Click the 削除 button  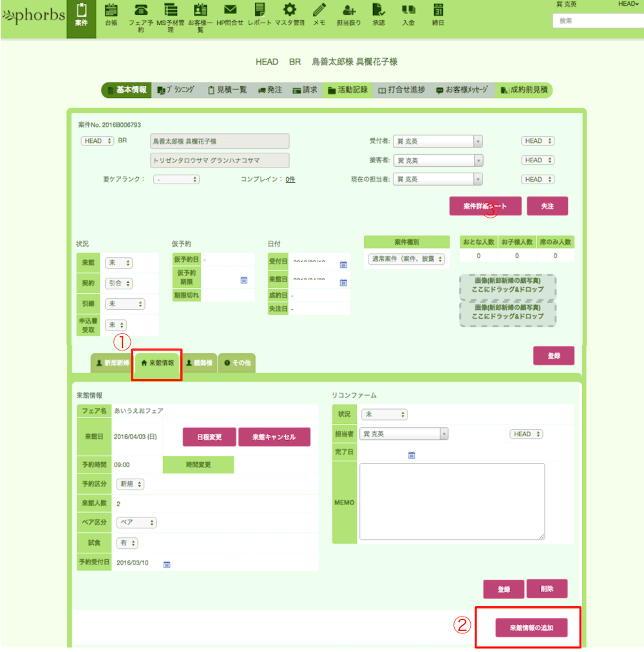pyautogui.click(x=547, y=589)
